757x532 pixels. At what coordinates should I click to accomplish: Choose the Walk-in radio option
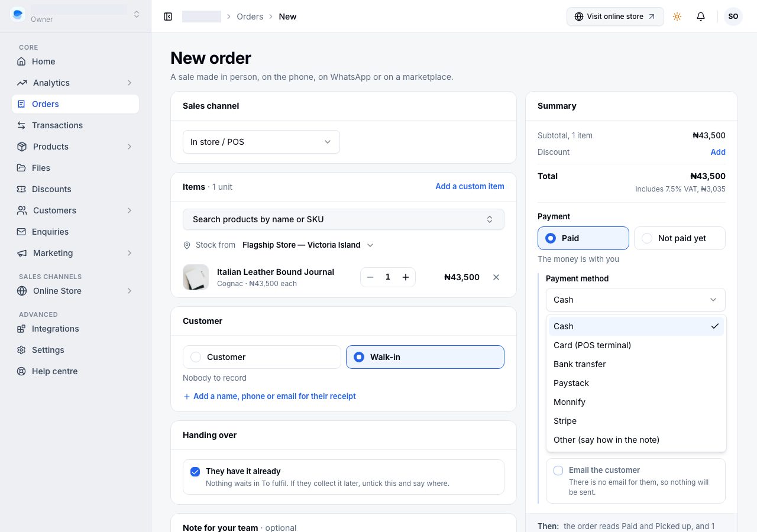[425, 357]
